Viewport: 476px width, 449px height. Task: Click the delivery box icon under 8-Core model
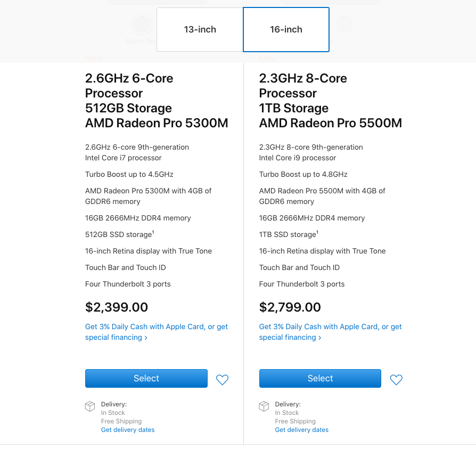point(264,406)
